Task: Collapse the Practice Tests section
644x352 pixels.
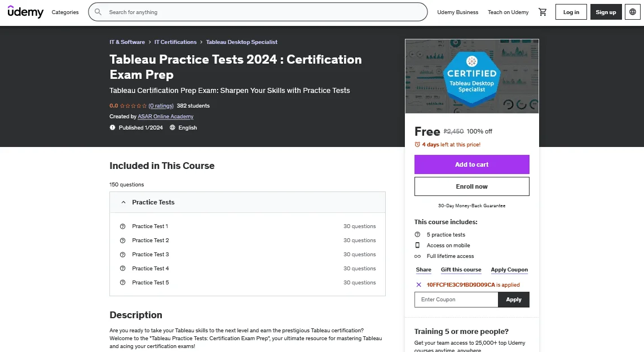Action: [247, 202]
